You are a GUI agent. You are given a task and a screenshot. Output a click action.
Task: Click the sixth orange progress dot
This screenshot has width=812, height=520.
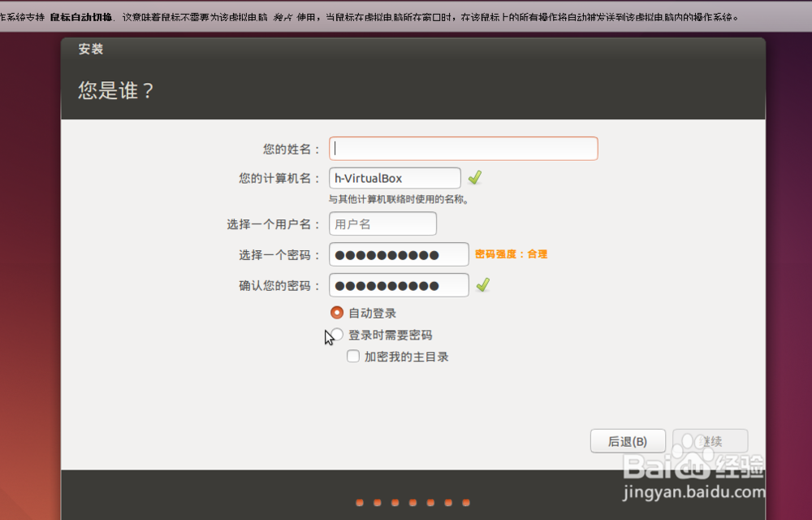pos(447,502)
